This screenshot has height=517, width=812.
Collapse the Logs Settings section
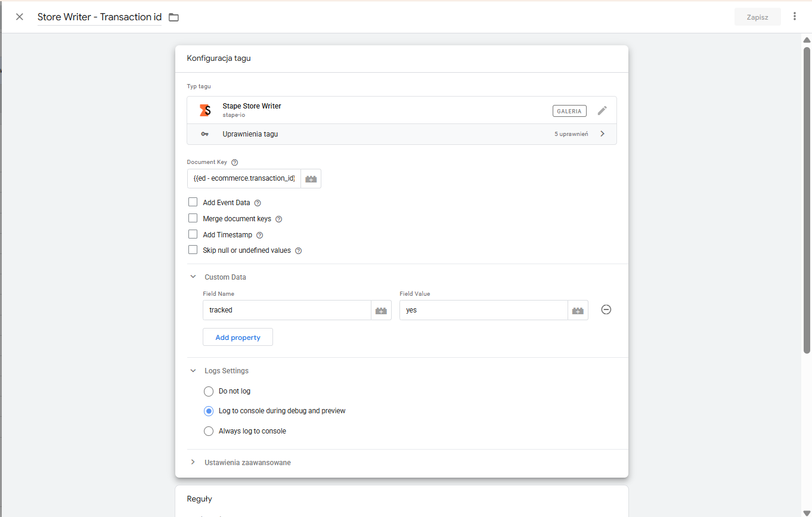click(193, 370)
